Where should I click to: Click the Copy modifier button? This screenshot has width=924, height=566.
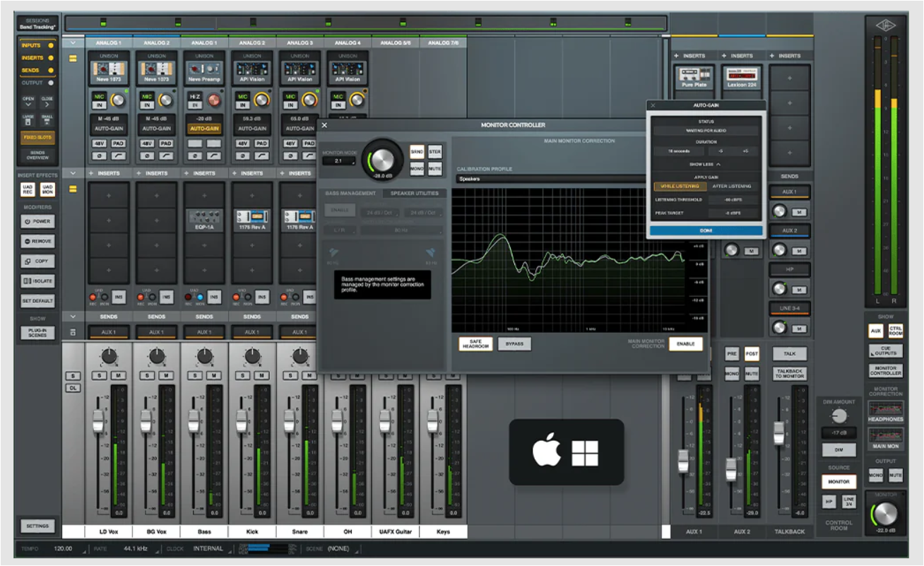click(x=37, y=261)
